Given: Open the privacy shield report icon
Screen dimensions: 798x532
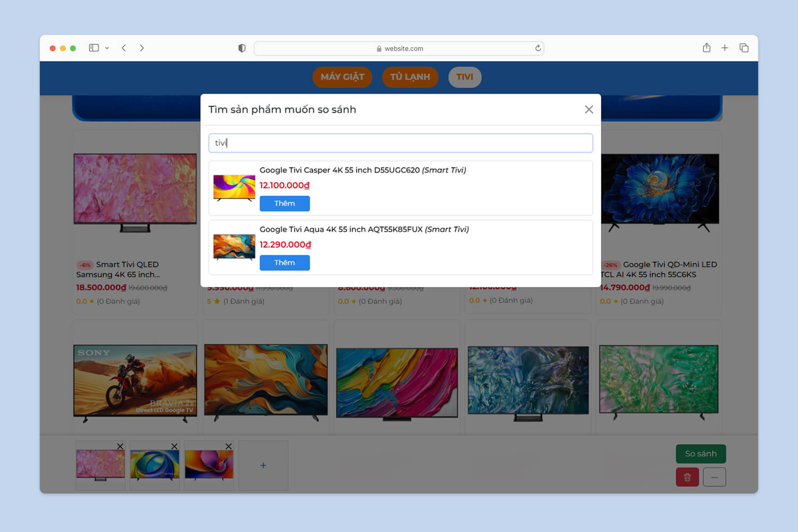Looking at the screenshot, I should point(242,48).
